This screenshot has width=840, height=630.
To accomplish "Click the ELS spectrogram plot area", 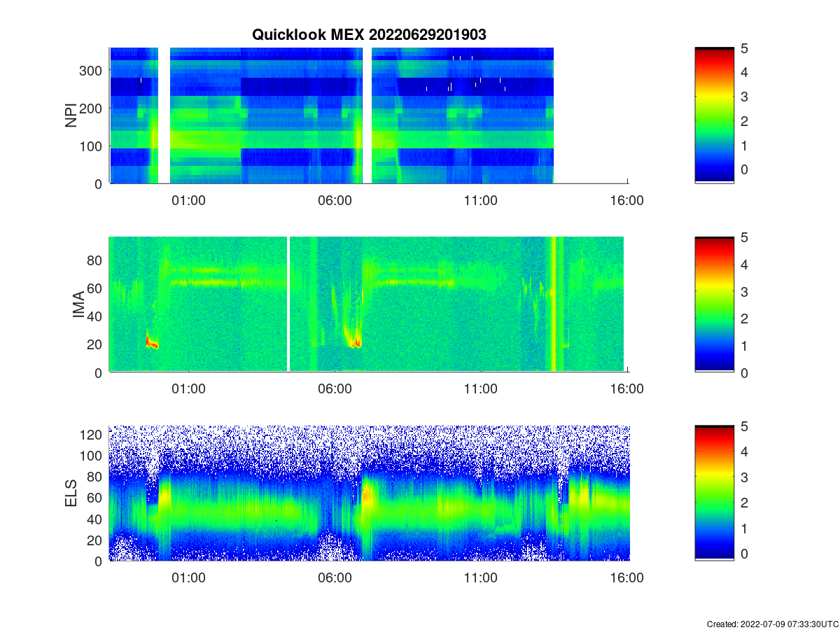I will pos(368,493).
